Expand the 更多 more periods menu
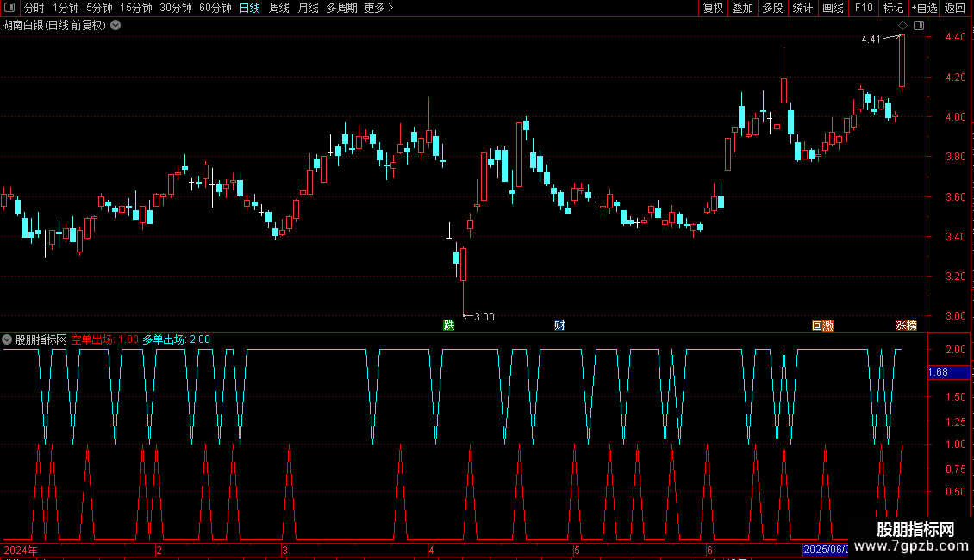The image size is (974, 560). pos(378,8)
